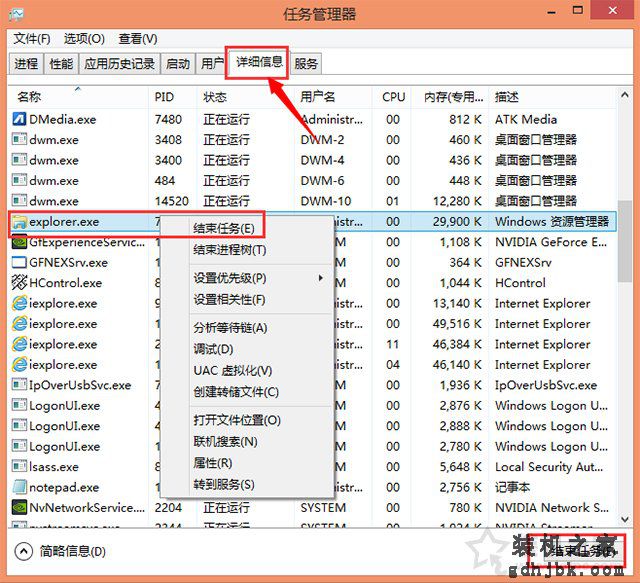Expand the 设置优先级 submenu arrow
This screenshot has width=640, height=583.
[321, 278]
